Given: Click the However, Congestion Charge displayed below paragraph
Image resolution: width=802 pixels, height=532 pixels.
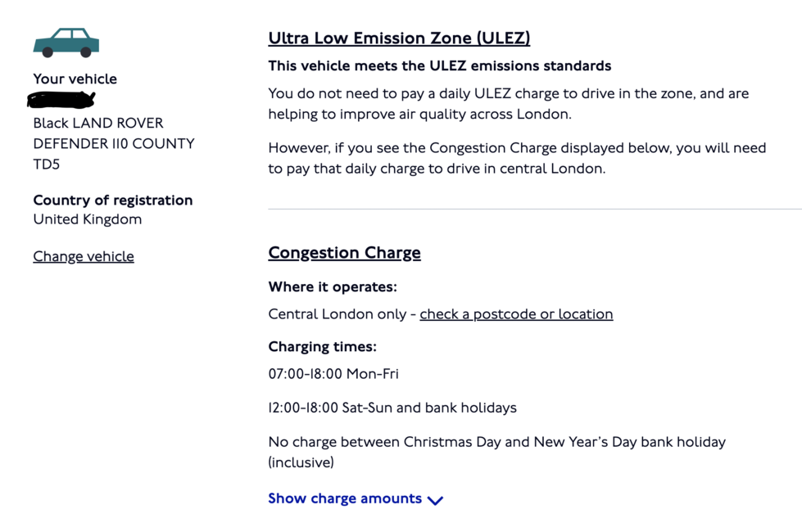Looking at the screenshot, I should coord(517,159).
